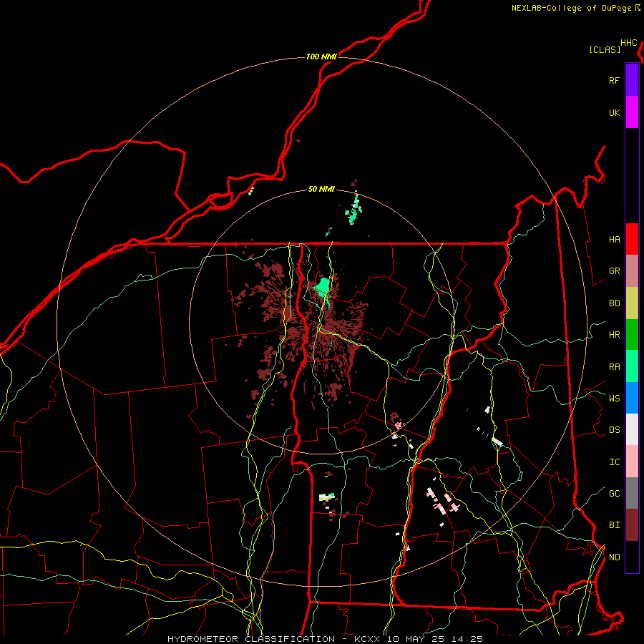This screenshot has height=644, width=644.
Task: Click the HR legend label
Action: coord(614,335)
